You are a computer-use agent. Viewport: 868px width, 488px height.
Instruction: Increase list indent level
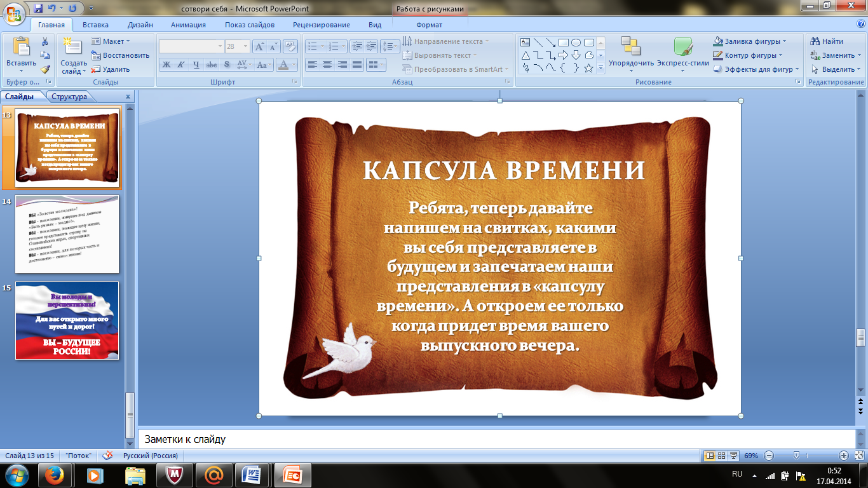click(372, 46)
